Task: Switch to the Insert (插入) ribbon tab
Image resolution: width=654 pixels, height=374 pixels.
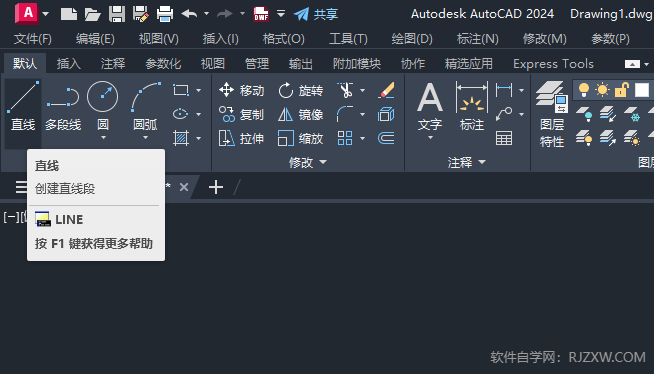Action: (69, 64)
